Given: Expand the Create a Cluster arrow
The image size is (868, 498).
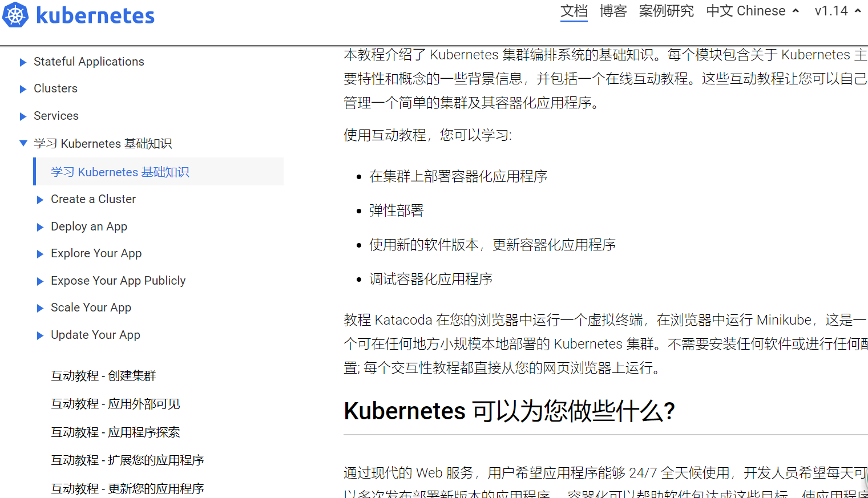Looking at the screenshot, I should pos(40,200).
